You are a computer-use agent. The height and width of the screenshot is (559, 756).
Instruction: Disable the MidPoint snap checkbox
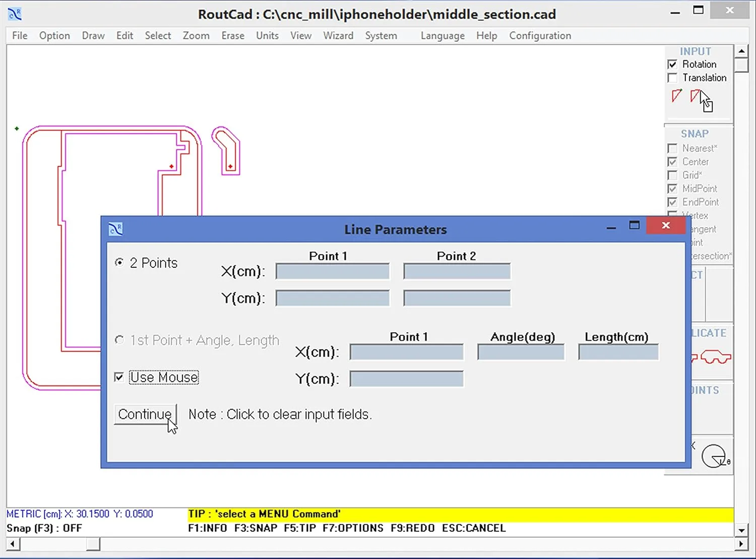(672, 188)
